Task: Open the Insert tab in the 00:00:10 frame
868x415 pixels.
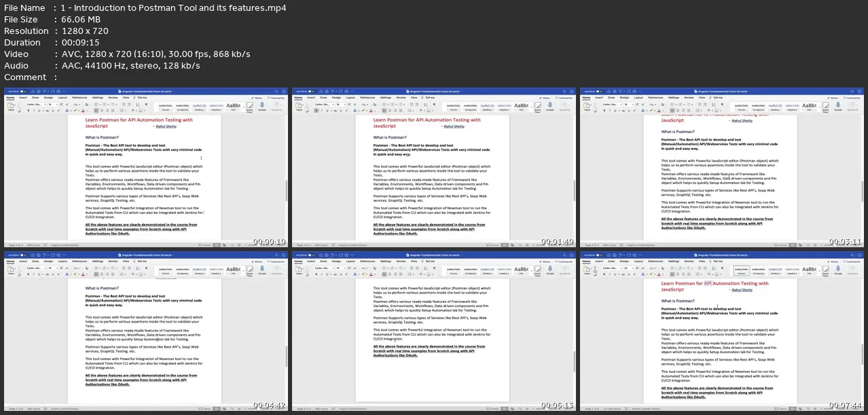Action: click(23, 97)
